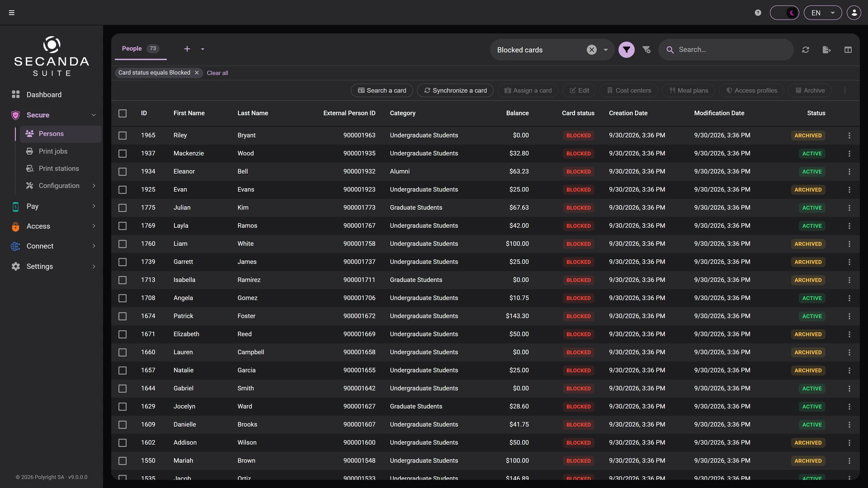
Task: Open Print stations in sidebar
Action: click(59, 169)
